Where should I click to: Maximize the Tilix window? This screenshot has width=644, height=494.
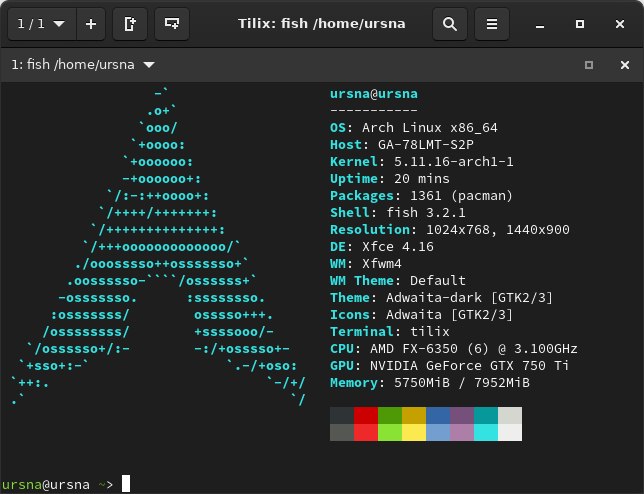(x=580, y=24)
